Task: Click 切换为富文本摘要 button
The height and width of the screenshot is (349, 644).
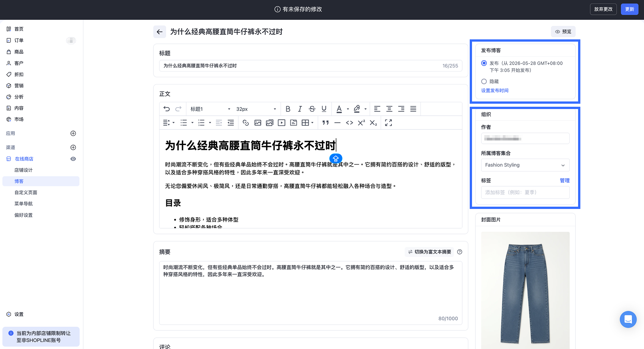Action: (430, 252)
